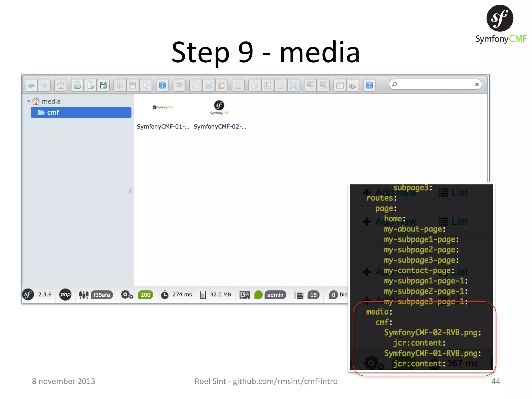
Task: Go back with the left arrow icon
Action: tap(31, 85)
